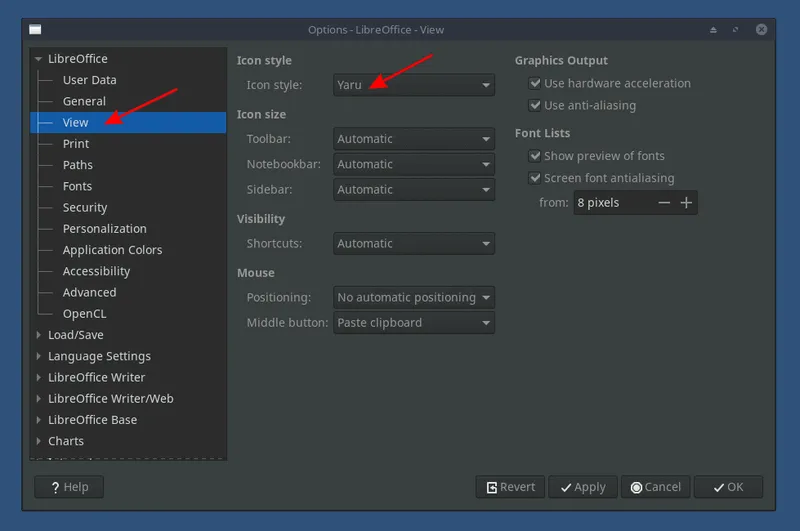Open the Middle button dropdown
Image resolution: width=800 pixels, height=531 pixels.
(414, 323)
